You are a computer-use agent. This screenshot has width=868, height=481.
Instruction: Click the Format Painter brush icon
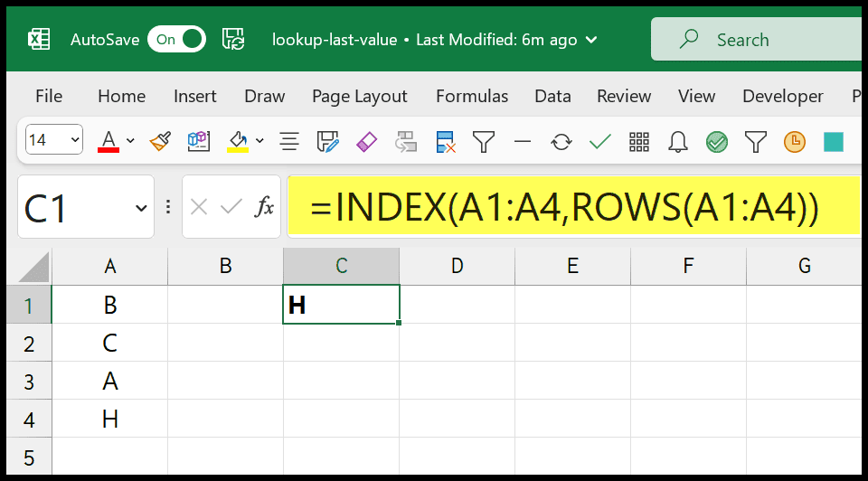tap(160, 142)
